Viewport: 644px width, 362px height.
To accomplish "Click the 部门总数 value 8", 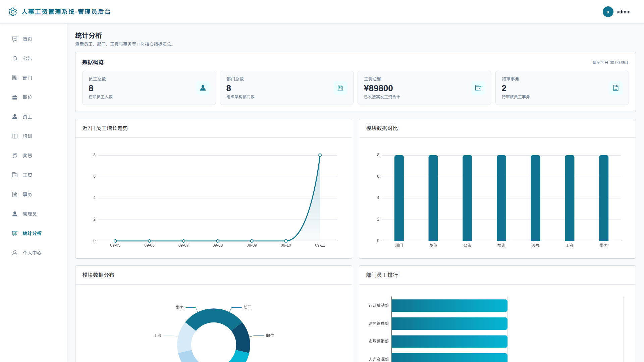I will [x=229, y=88].
